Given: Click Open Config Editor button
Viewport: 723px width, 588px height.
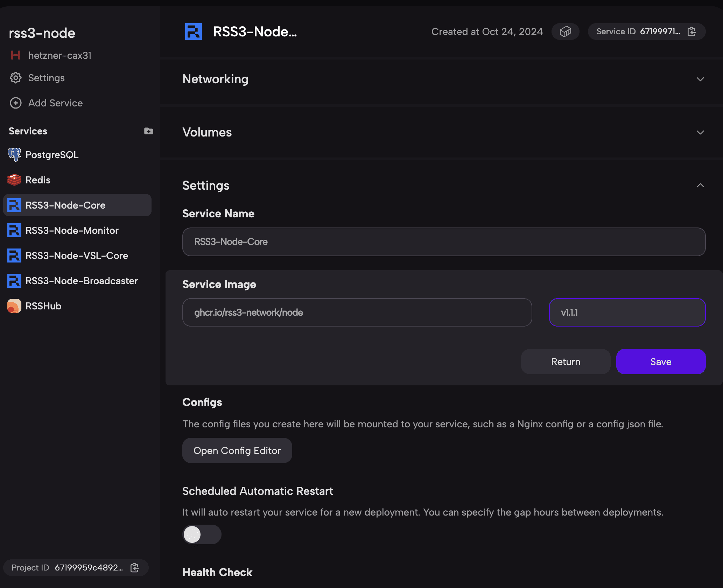Looking at the screenshot, I should point(237,450).
